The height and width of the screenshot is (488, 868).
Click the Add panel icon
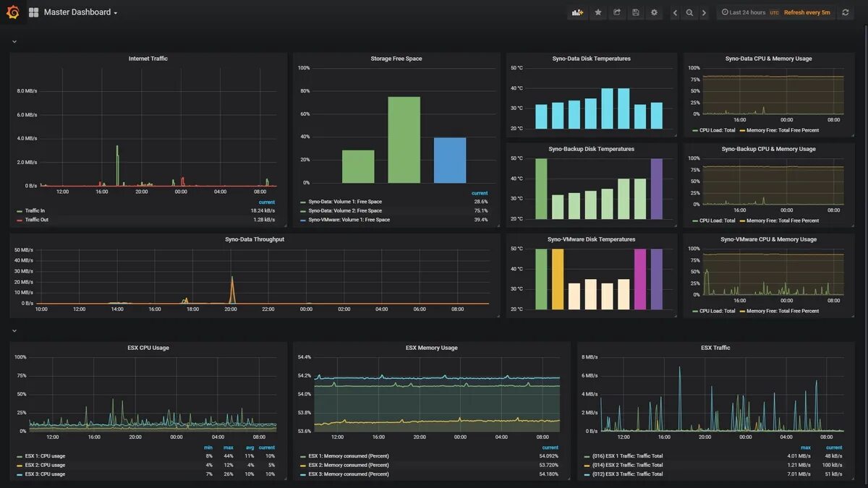coord(577,12)
